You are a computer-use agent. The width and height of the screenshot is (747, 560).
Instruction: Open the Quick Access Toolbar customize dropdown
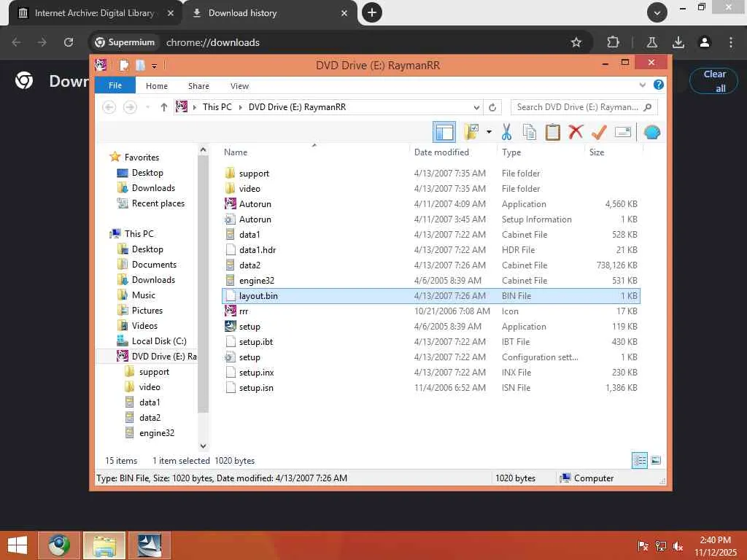155,66
